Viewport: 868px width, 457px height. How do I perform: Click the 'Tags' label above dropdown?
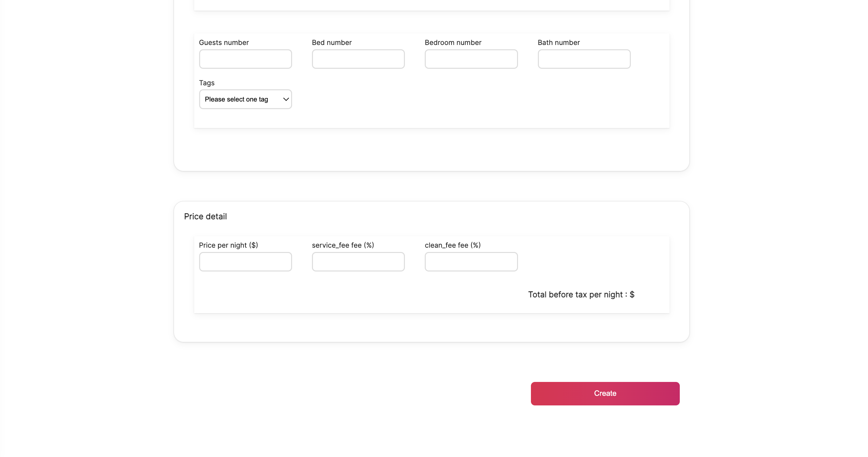click(x=206, y=83)
